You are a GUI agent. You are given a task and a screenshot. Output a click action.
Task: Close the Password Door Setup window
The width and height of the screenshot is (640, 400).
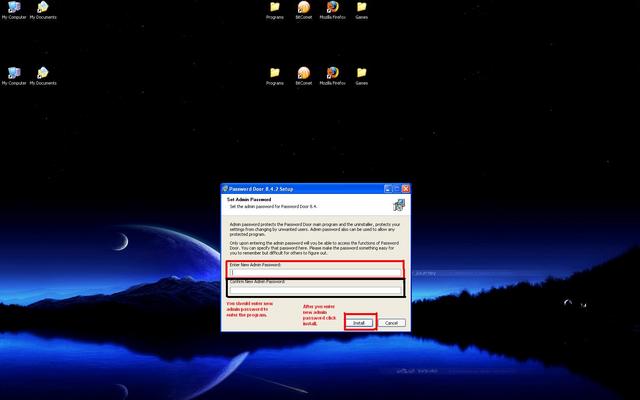tap(406, 188)
